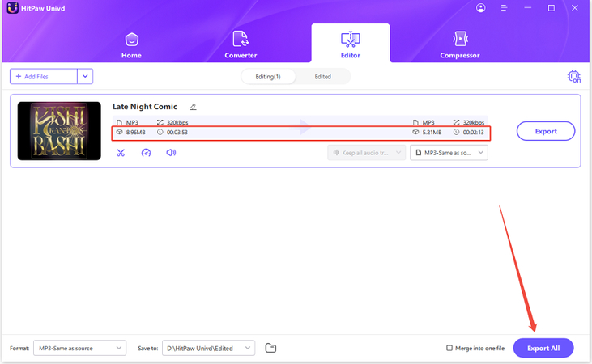Screen dimensions: 592x364
Task: Open the speed adjustment gauge icon
Action: (x=146, y=153)
